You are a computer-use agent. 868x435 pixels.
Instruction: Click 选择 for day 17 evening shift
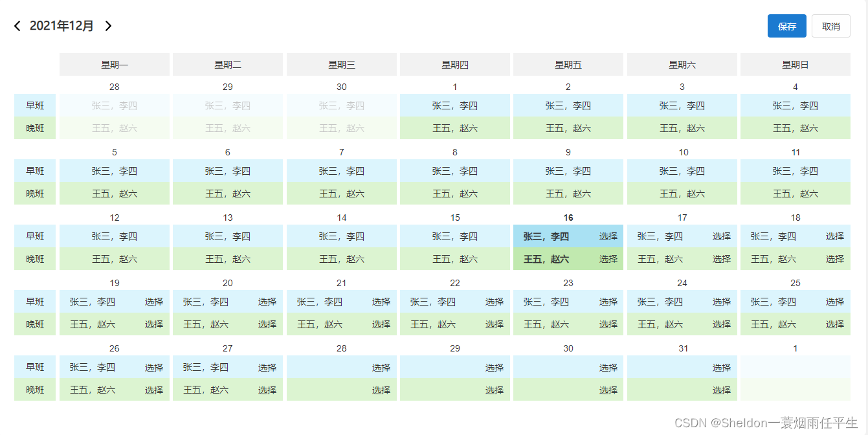pos(722,259)
